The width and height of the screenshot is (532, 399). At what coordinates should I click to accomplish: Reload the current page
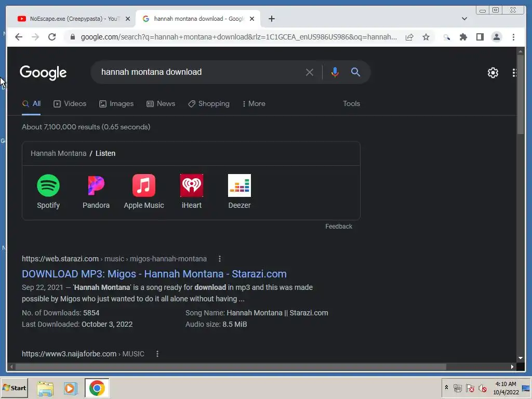coord(52,37)
